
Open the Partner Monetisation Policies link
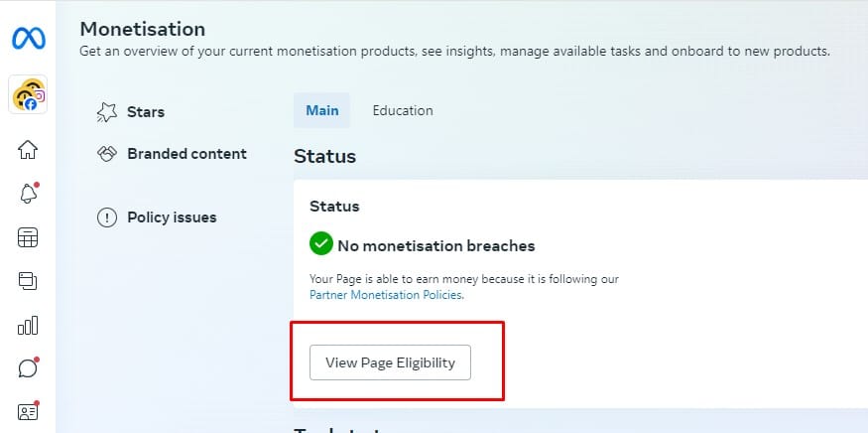point(386,295)
